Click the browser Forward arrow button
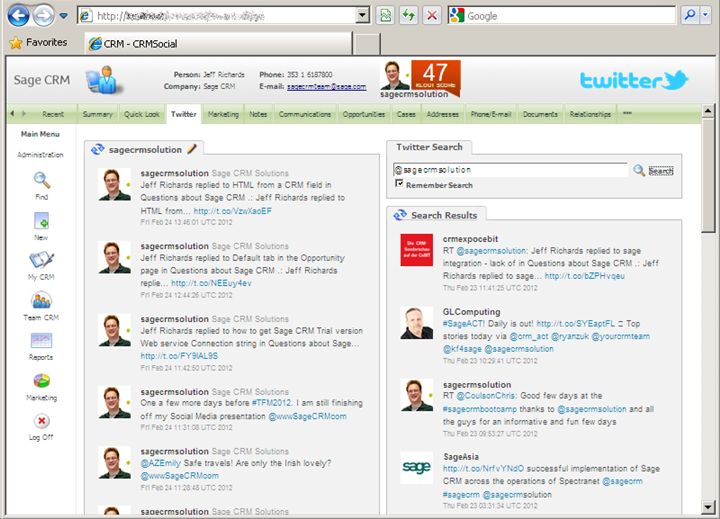This screenshot has width=720, height=519. click(x=44, y=16)
